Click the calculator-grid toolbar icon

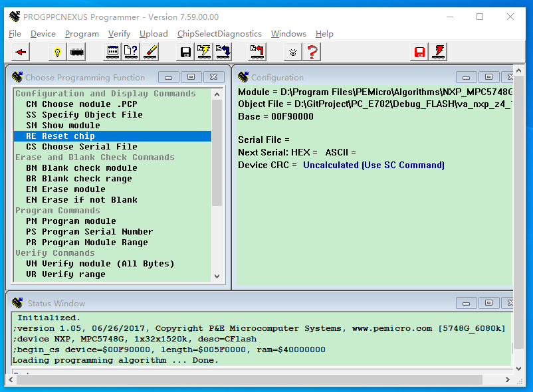point(112,51)
